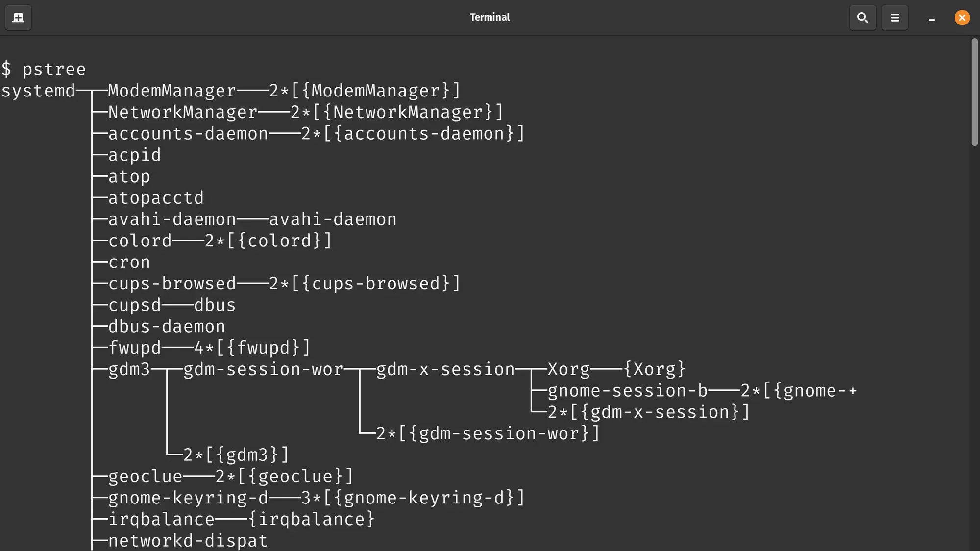
Task: Click dbus-daemon in the tree
Action: click(x=166, y=326)
